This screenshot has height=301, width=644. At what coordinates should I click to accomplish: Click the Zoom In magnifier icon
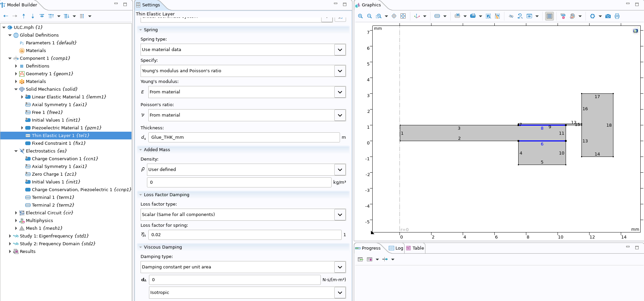(x=360, y=16)
